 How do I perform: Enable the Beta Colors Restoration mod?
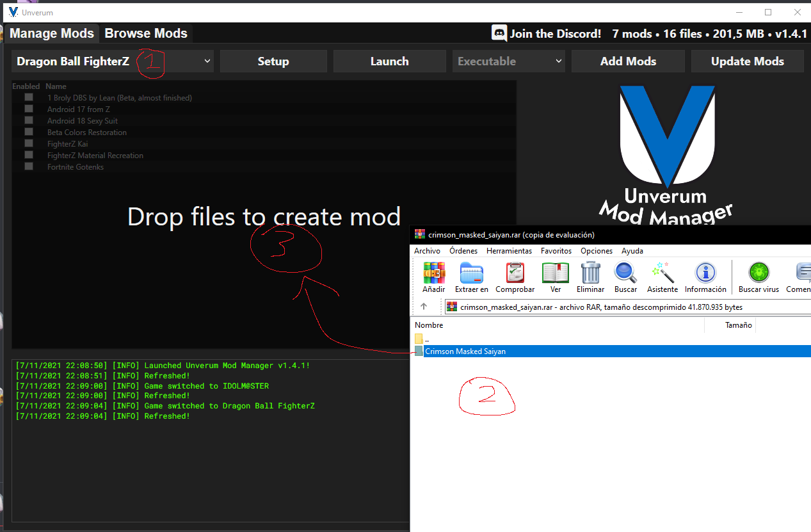(29, 132)
